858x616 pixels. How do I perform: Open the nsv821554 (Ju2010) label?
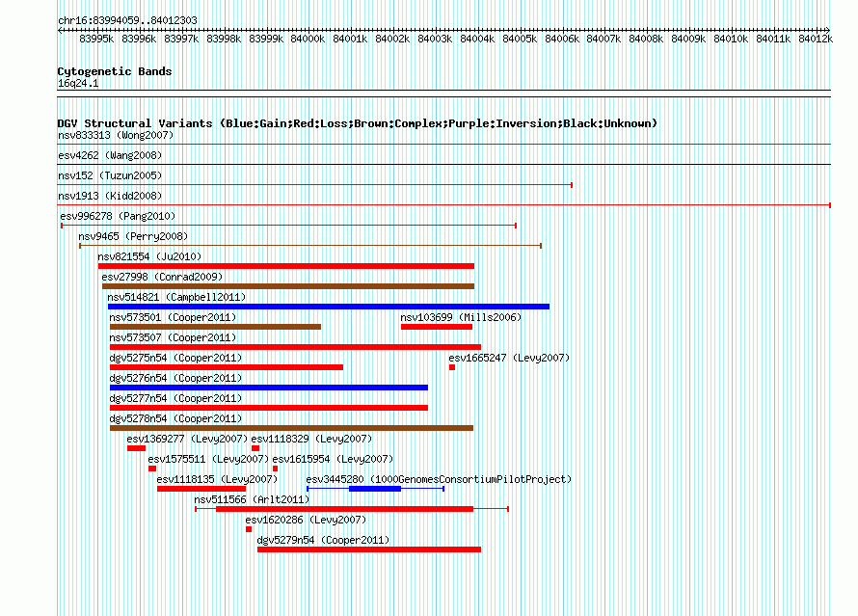[x=149, y=256]
